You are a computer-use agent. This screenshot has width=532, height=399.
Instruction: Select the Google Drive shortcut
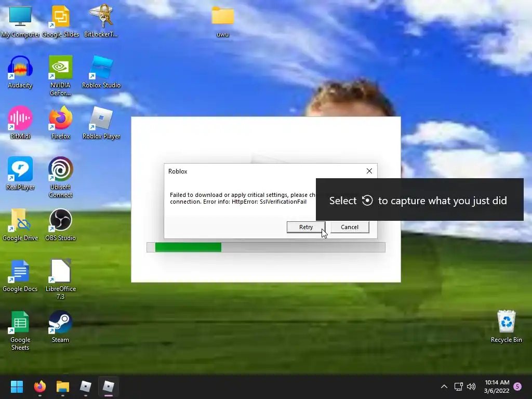click(20, 224)
